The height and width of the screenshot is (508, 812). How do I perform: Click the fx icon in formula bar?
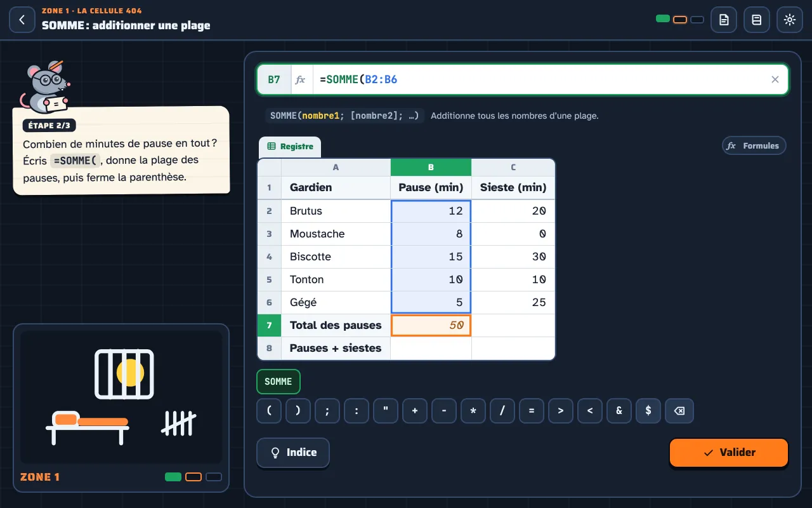tap(301, 79)
